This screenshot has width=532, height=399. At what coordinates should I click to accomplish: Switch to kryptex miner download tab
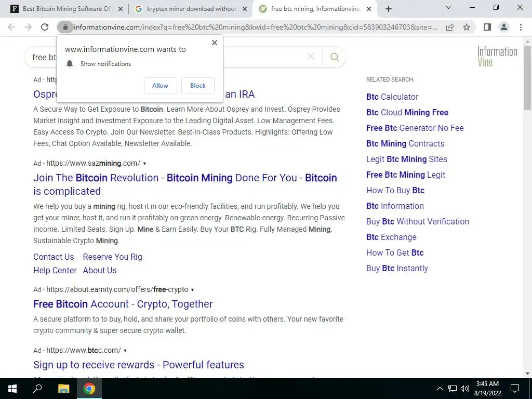pos(191,9)
